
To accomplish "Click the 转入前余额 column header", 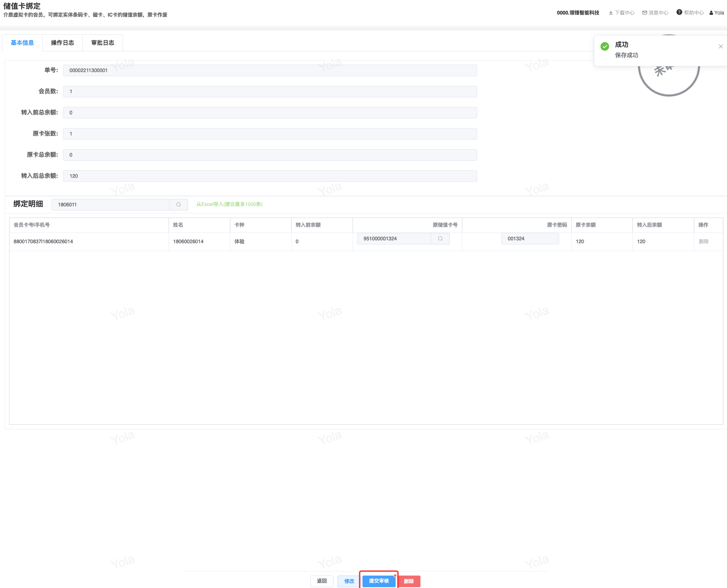I will click(x=308, y=225).
